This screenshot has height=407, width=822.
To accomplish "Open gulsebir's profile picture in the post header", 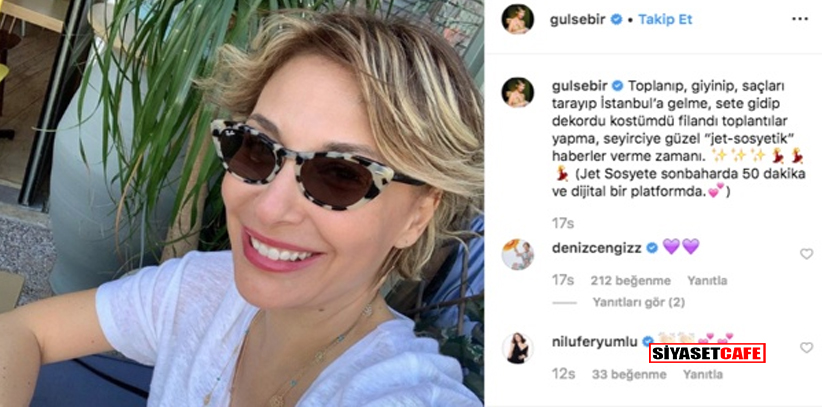I will click(x=517, y=19).
